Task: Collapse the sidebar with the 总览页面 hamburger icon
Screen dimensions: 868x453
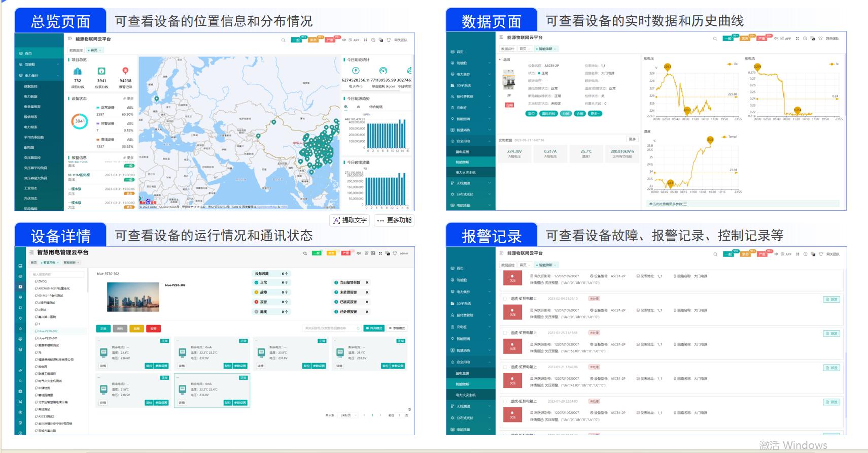Action: (x=70, y=39)
